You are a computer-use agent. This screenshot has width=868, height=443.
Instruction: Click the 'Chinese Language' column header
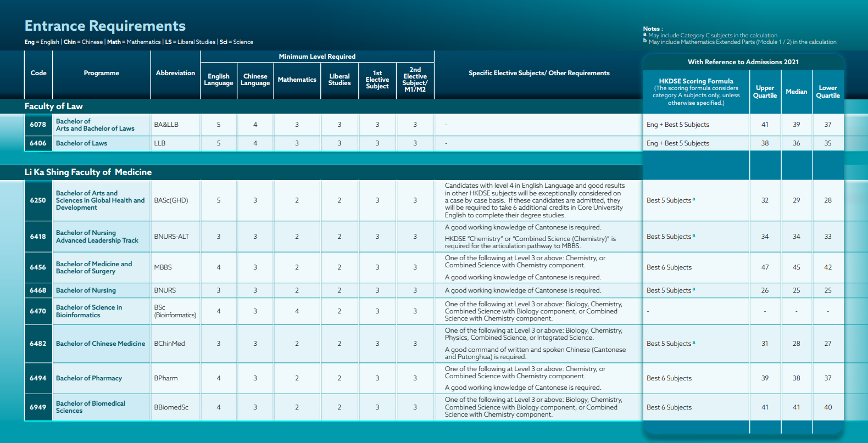255,80
